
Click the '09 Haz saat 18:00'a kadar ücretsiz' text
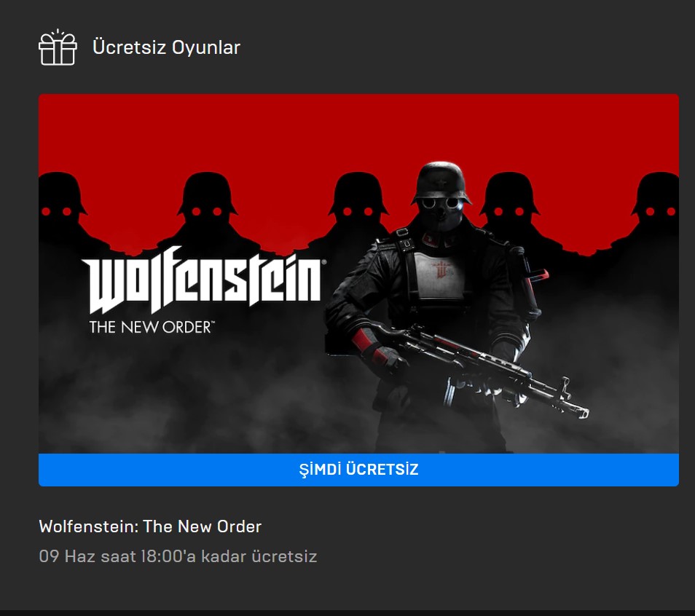pyautogui.click(x=178, y=556)
